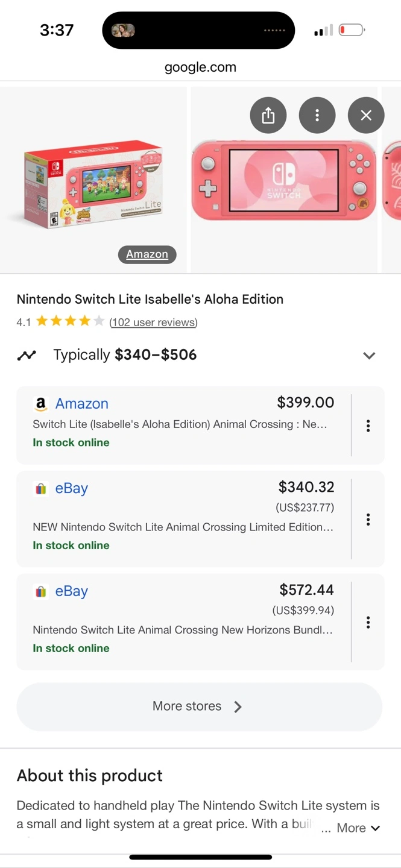Open the three-dot options above product images
This screenshot has width=401, height=868.
coord(317,115)
